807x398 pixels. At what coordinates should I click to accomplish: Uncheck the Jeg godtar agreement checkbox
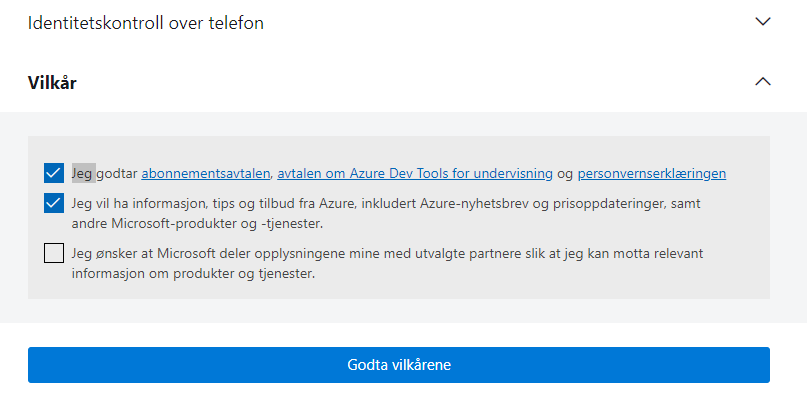click(54, 174)
